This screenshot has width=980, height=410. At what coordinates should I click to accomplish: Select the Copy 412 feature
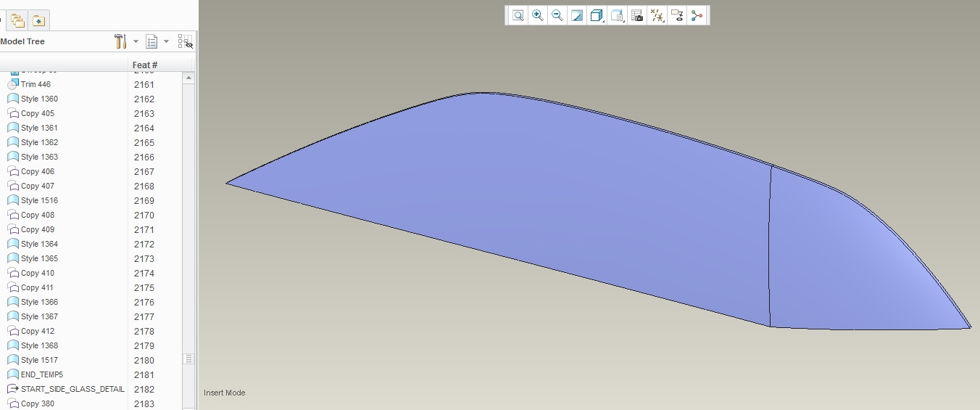point(38,331)
